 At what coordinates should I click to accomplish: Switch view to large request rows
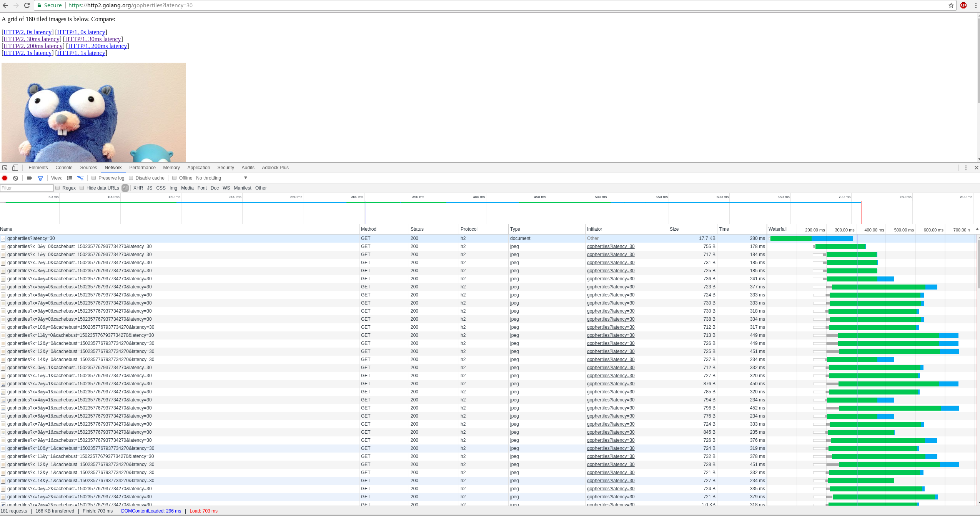[x=70, y=178]
